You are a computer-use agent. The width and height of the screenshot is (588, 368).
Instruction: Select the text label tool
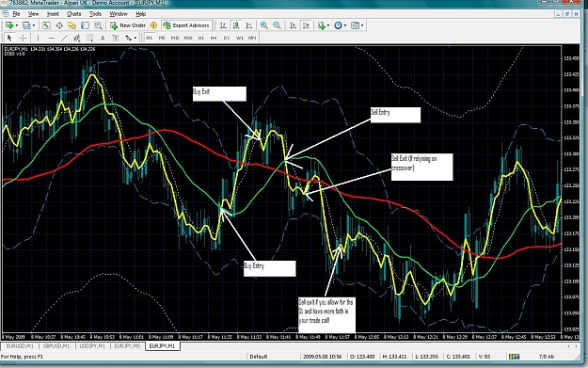coord(116,38)
